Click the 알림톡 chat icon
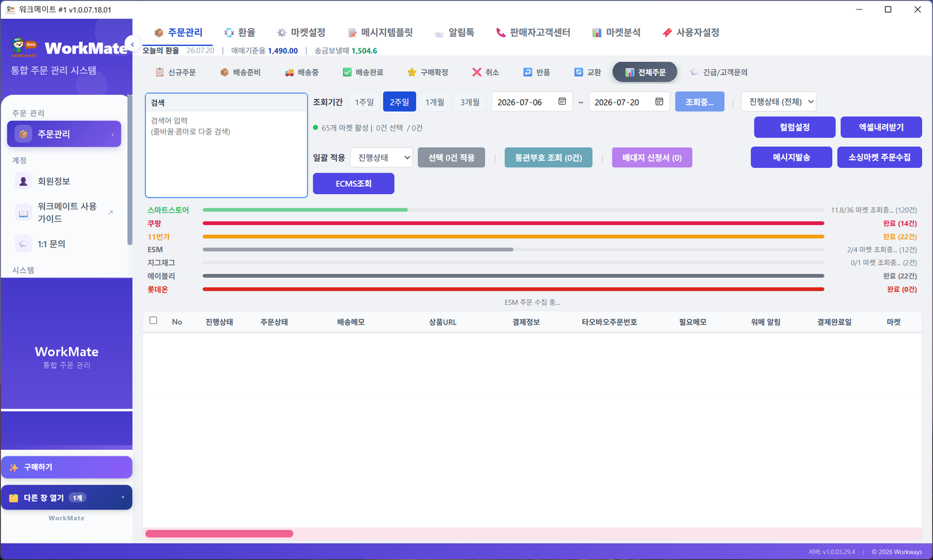The width and height of the screenshot is (933, 560). (439, 33)
